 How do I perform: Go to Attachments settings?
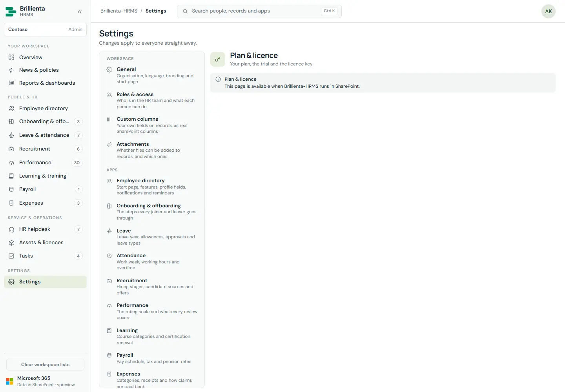coord(152,150)
